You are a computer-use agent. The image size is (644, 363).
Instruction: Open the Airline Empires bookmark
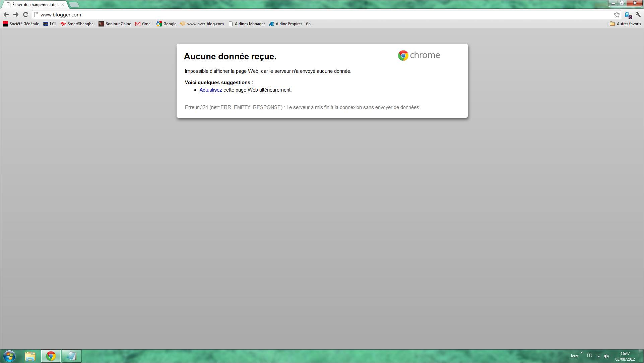coord(291,24)
